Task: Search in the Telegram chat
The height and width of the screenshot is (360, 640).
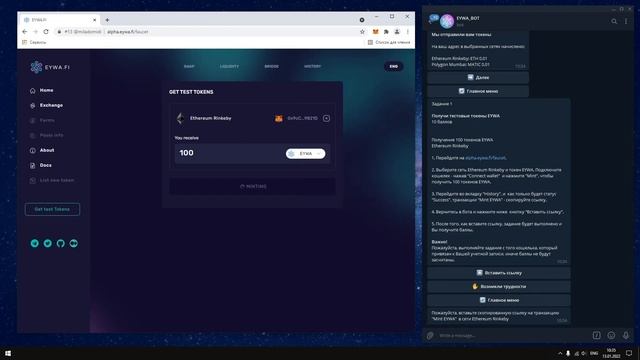Action: pyautogui.click(x=614, y=21)
